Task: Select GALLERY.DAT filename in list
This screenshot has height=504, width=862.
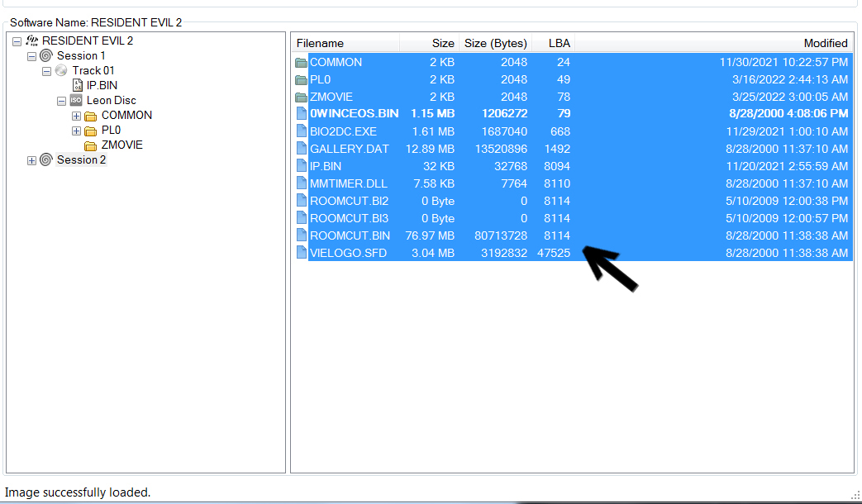Action: point(349,149)
